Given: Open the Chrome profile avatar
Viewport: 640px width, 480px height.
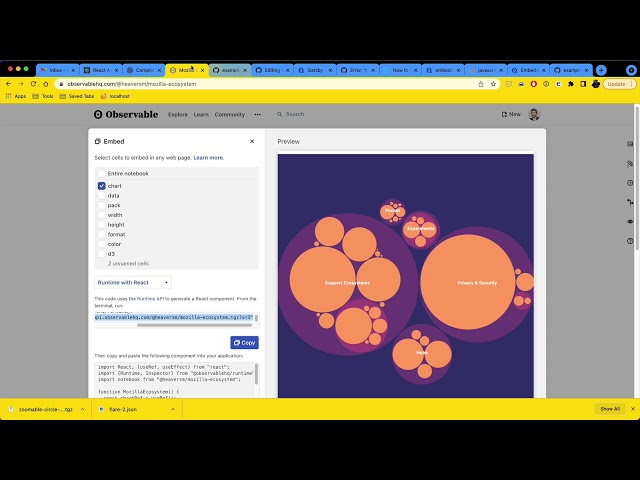Looking at the screenshot, I should [x=596, y=84].
